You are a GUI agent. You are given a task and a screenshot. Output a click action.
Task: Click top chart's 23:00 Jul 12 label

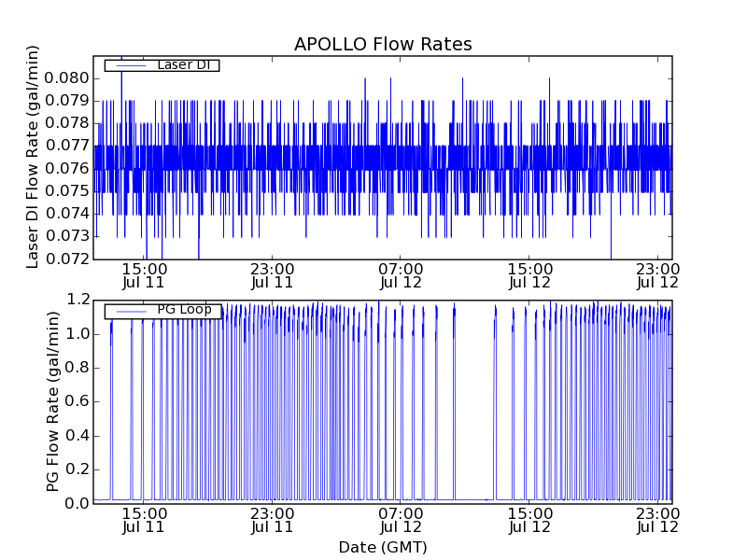click(x=657, y=275)
